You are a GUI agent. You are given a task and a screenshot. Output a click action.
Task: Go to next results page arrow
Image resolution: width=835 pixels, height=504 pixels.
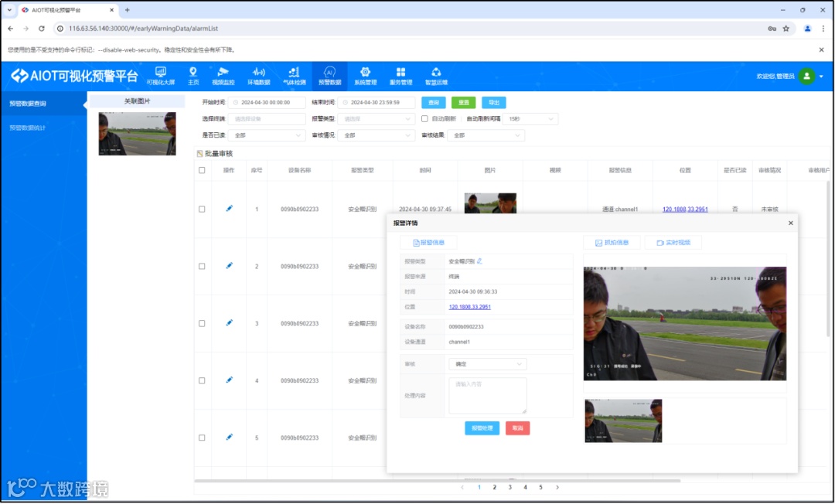point(557,487)
